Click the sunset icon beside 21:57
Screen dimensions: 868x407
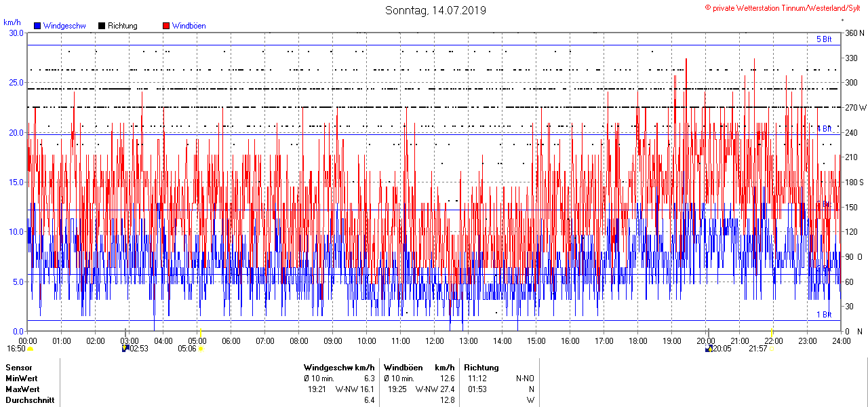[x=772, y=349]
